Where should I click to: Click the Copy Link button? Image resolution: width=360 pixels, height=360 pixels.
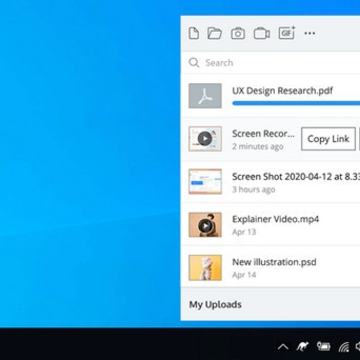click(x=328, y=139)
